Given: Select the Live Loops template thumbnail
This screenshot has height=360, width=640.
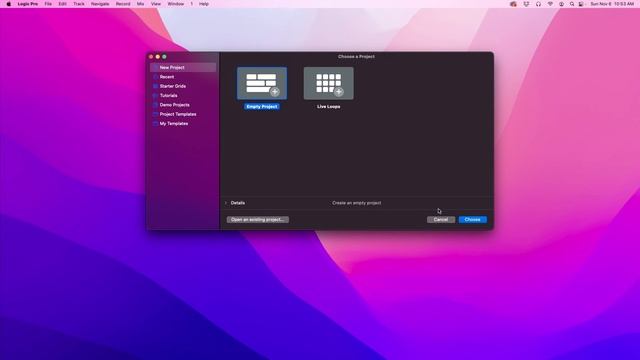Looking at the screenshot, I should pos(329,84).
